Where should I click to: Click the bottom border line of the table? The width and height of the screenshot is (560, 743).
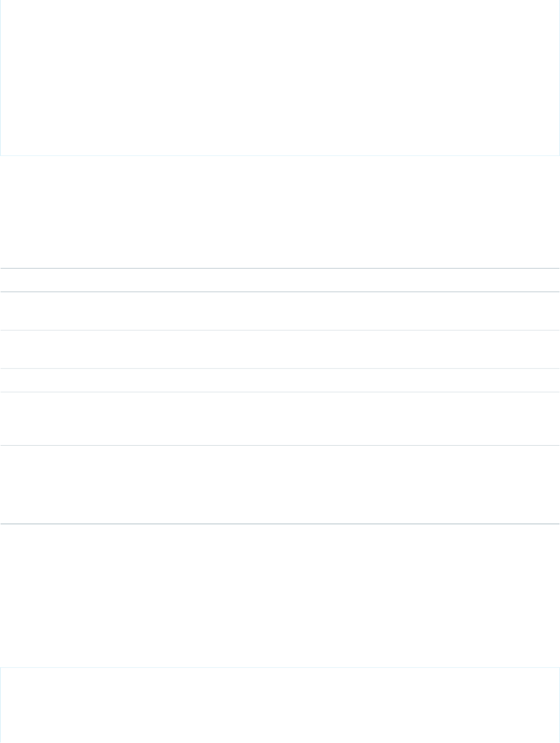click(280, 524)
